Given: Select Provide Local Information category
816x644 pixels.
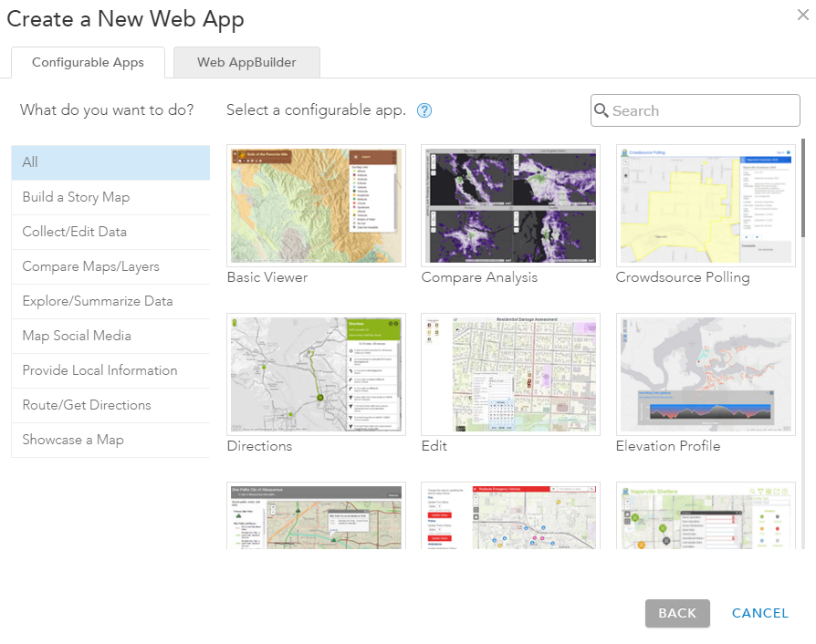Looking at the screenshot, I should click(x=110, y=371).
